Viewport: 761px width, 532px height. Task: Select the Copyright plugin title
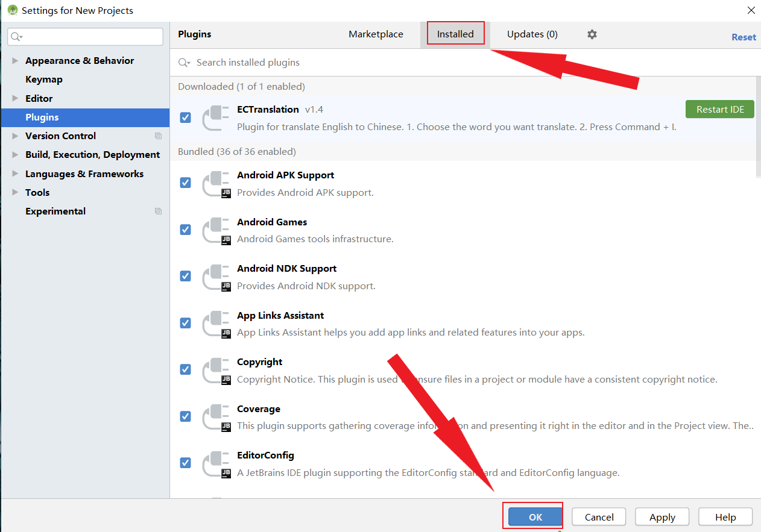click(x=259, y=362)
